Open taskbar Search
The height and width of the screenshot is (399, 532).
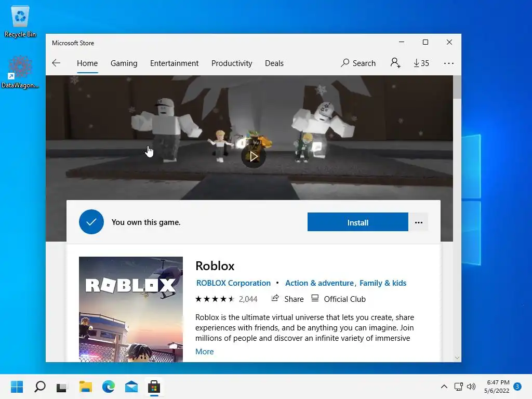(x=40, y=387)
